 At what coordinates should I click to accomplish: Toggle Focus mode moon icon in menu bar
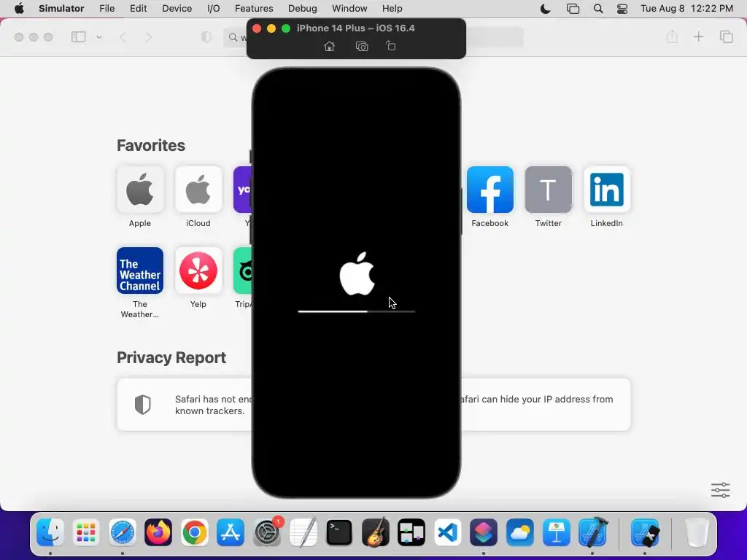tap(546, 9)
